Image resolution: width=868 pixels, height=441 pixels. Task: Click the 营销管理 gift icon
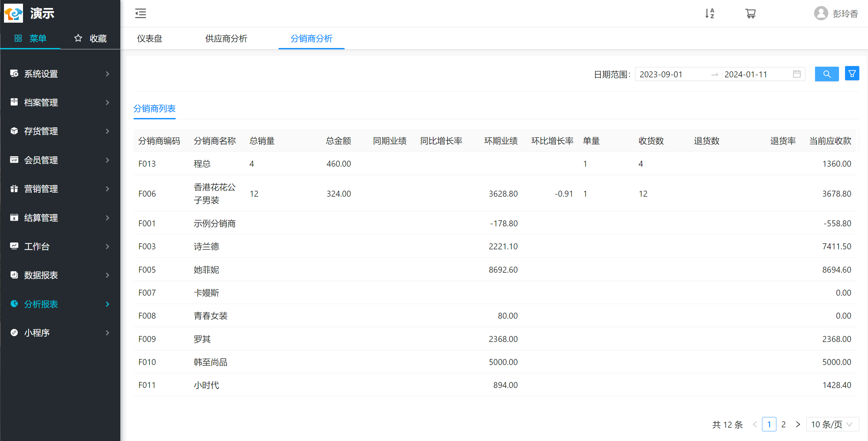(x=14, y=188)
